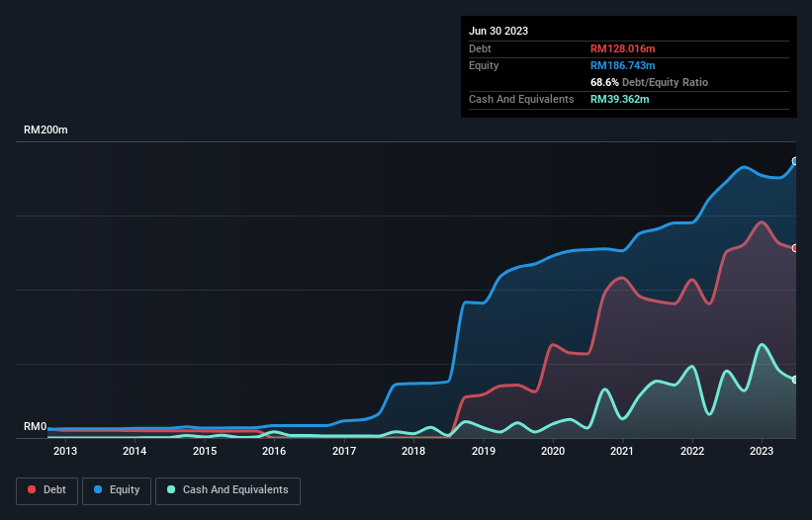Click the blue Equity legend dot
Image resolution: width=812 pixels, height=520 pixels.
click(98, 489)
